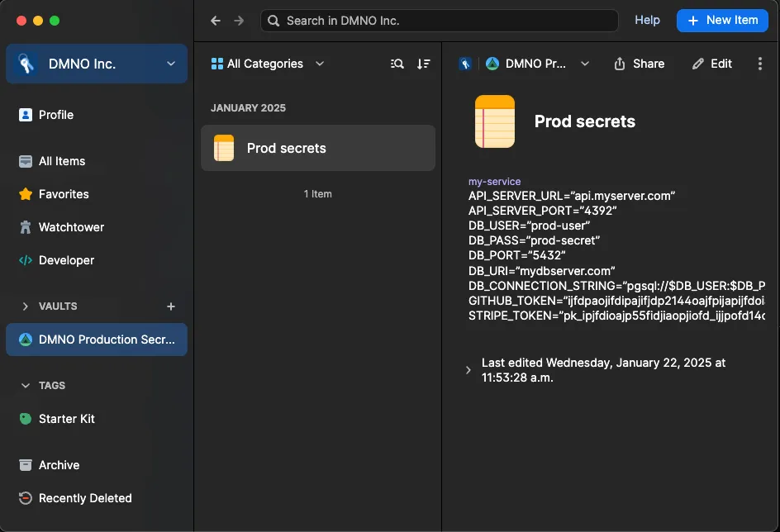Screen dimensions: 780x532
Task: Click the Edit pencil icon
Action: coord(711,63)
